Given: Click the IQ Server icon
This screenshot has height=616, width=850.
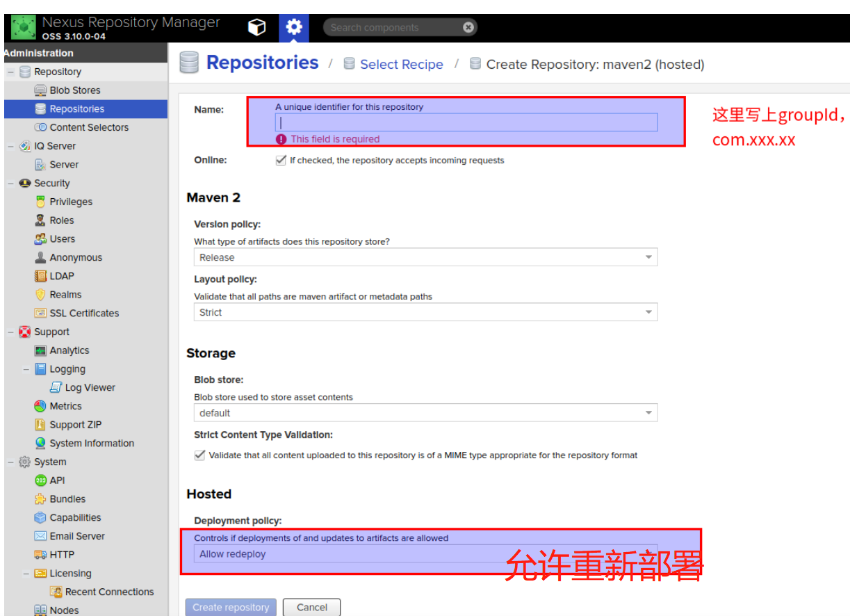Looking at the screenshot, I should [25, 146].
